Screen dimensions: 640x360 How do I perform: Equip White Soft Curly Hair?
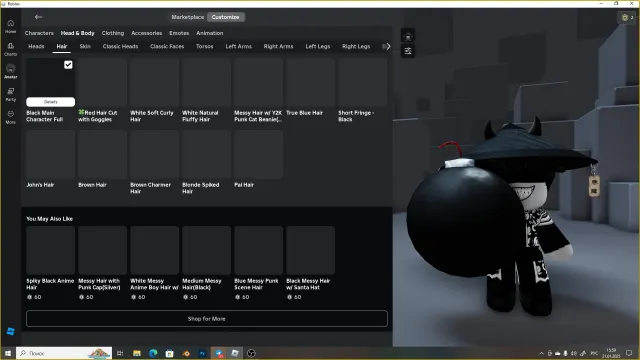pyautogui.click(x=154, y=82)
